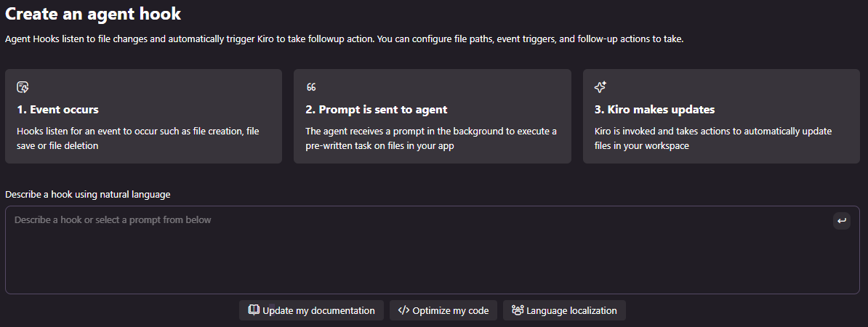
Task: Submit hook with the enter arrow icon
Action: [x=841, y=221]
